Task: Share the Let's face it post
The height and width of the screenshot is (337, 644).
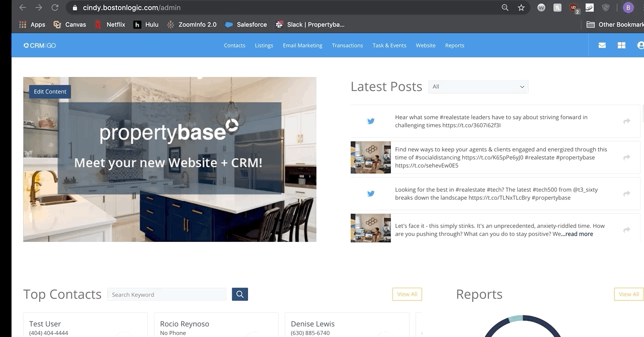Action: click(x=627, y=230)
